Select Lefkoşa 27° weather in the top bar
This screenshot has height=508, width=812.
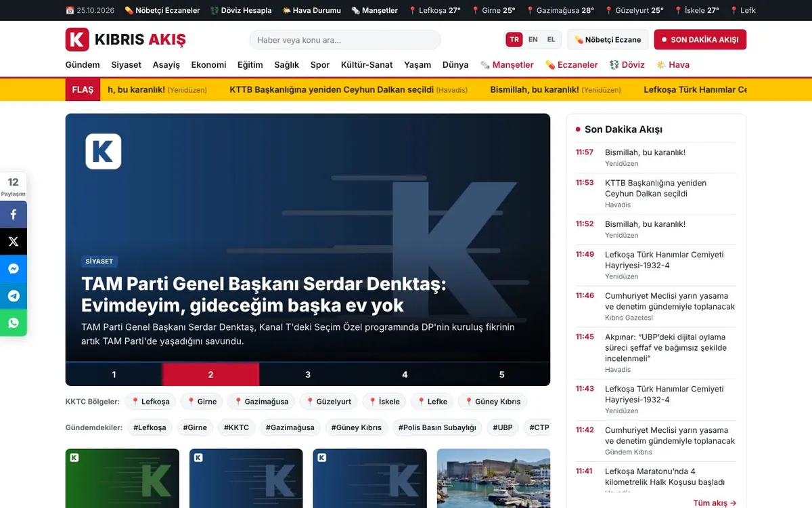434,10
